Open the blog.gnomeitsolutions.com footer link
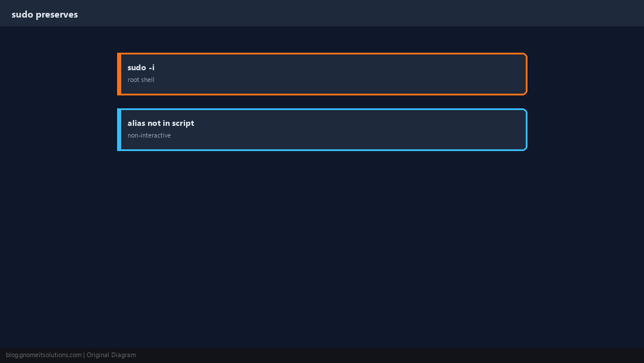 point(43,355)
